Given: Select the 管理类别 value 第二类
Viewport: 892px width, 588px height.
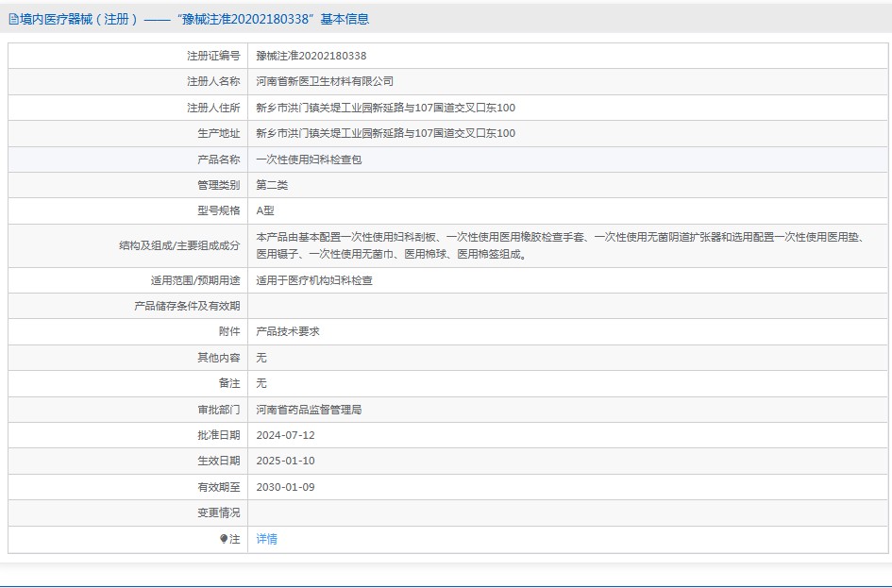Looking at the screenshot, I should pos(274,185).
